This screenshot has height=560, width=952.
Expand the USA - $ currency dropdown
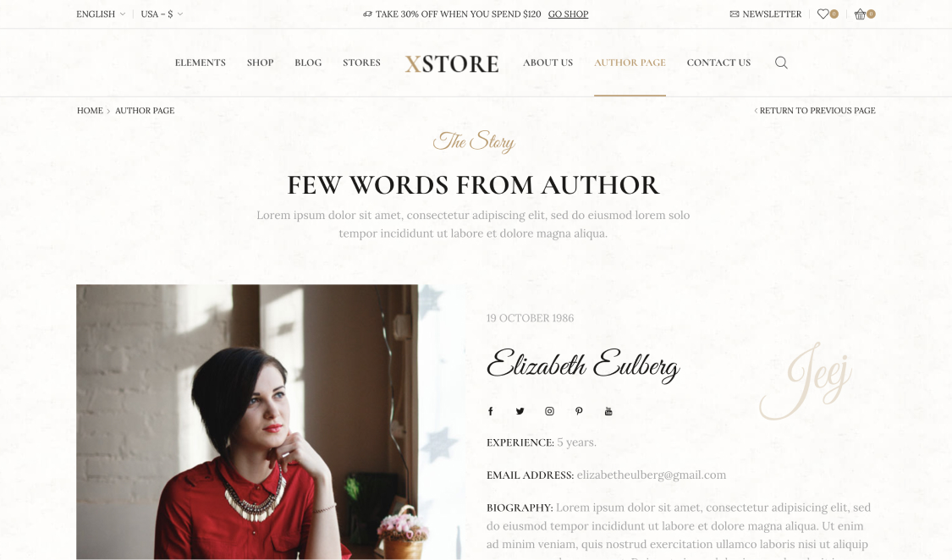[x=162, y=14]
